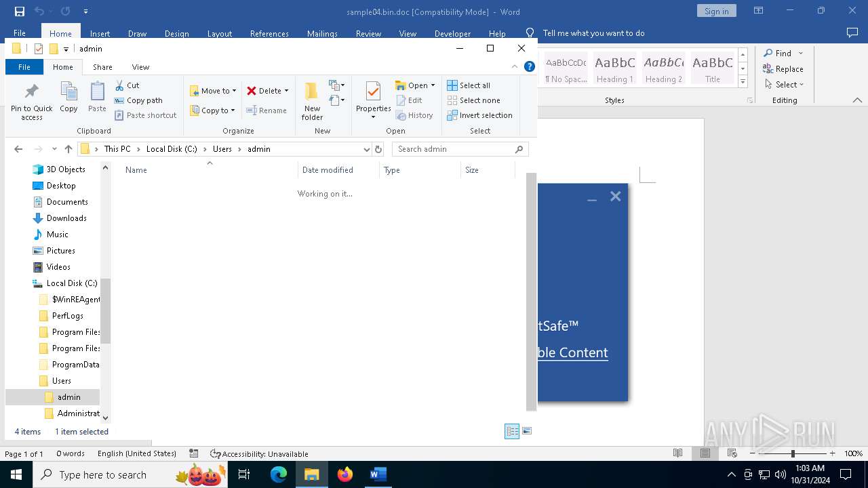Click Word zoom in plus button
This screenshot has height=488, width=868.
tap(832, 453)
